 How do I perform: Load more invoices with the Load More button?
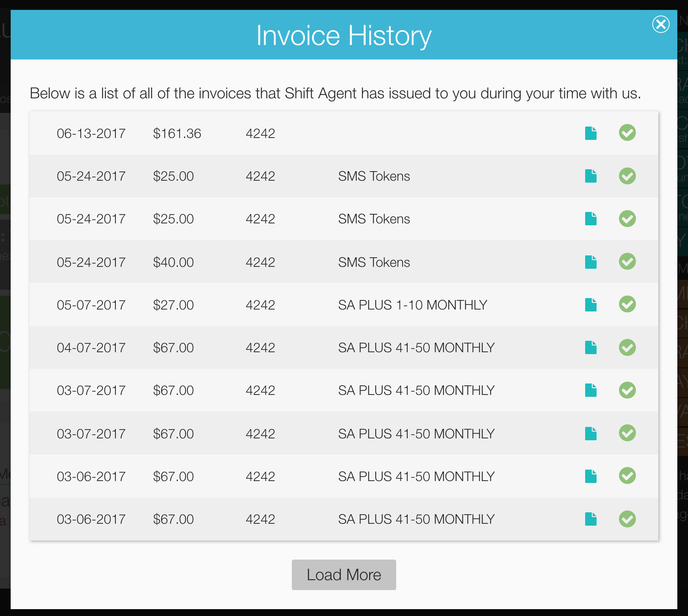pos(344,575)
